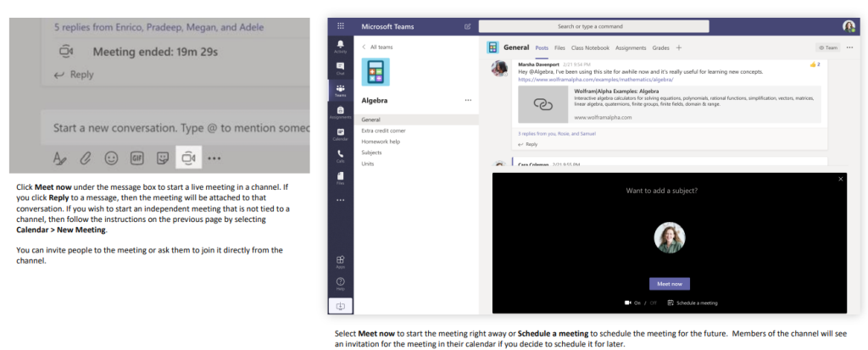Start a new chat with compose icon

pos(467,26)
